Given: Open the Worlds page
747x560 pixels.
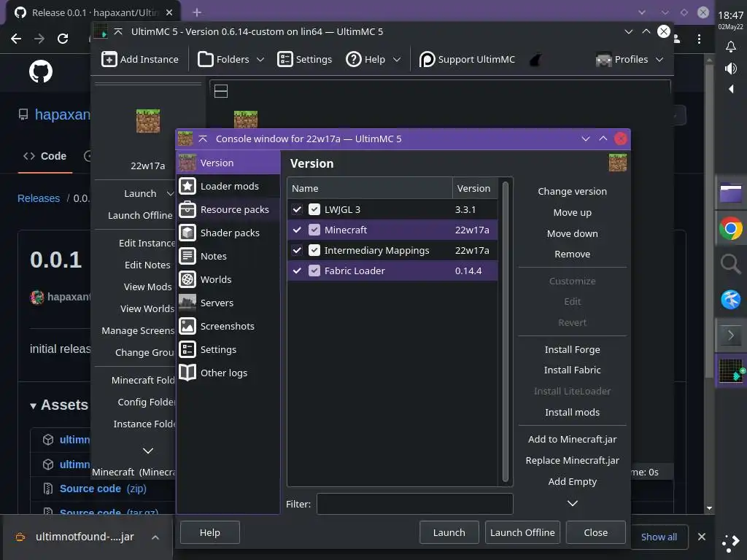Looking at the screenshot, I should coord(228,279).
